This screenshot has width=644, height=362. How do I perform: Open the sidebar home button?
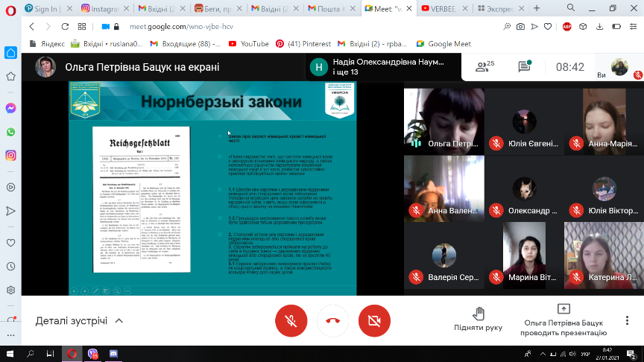(x=10, y=53)
